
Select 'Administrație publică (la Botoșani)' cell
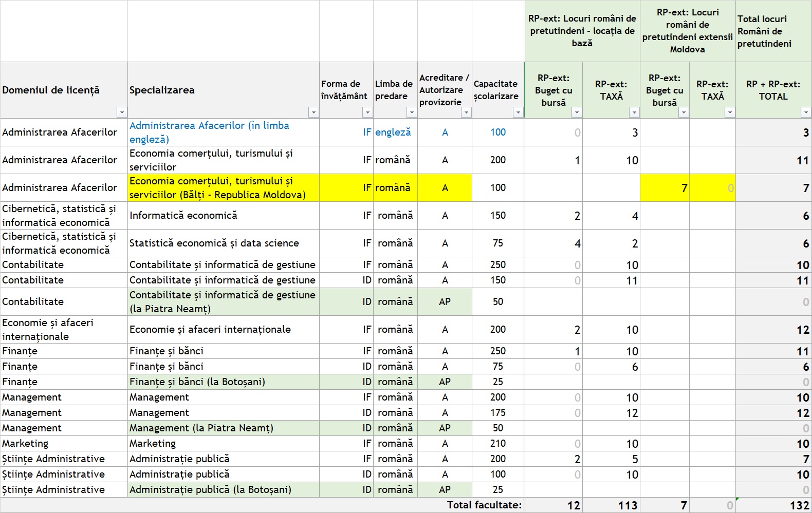[x=224, y=490]
